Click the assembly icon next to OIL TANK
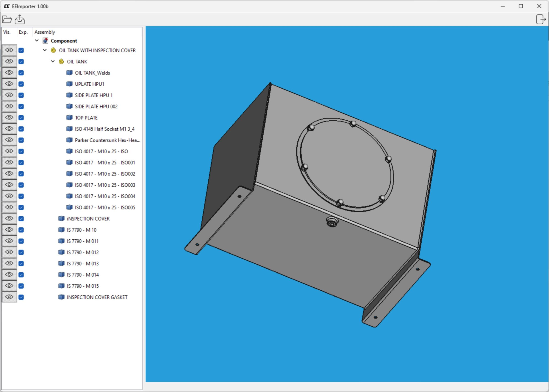This screenshot has width=549, height=392. click(61, 61)
